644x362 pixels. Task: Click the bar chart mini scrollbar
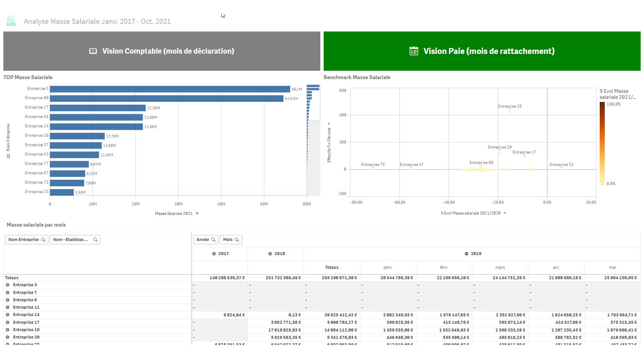[x=313, y=103]
